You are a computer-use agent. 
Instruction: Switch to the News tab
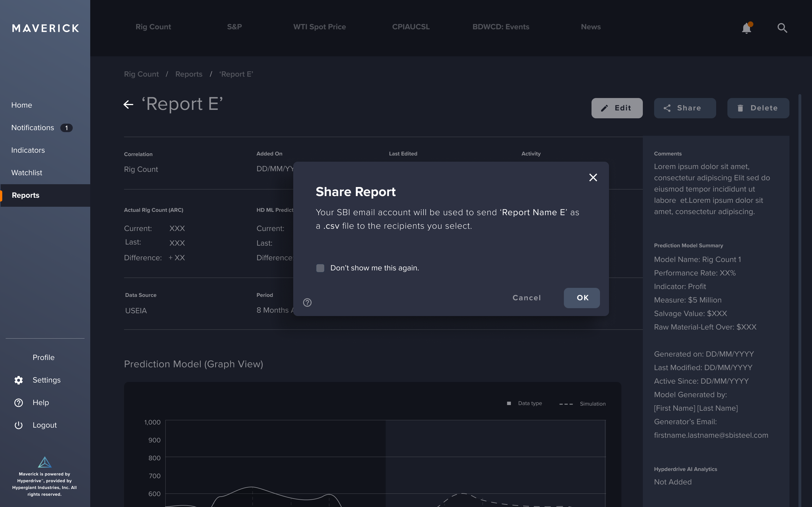click(591, 27)
